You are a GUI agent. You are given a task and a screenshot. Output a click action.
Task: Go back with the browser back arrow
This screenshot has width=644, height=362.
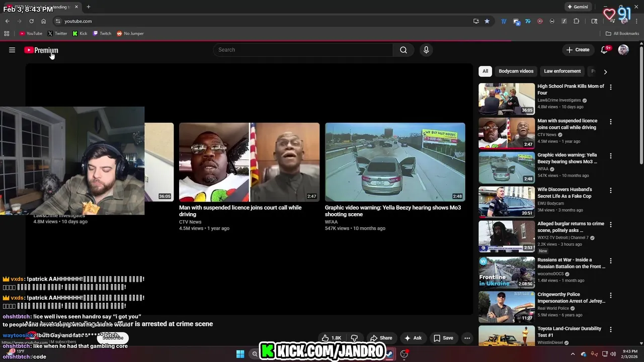pyautogui.click(x=7, y=21)
